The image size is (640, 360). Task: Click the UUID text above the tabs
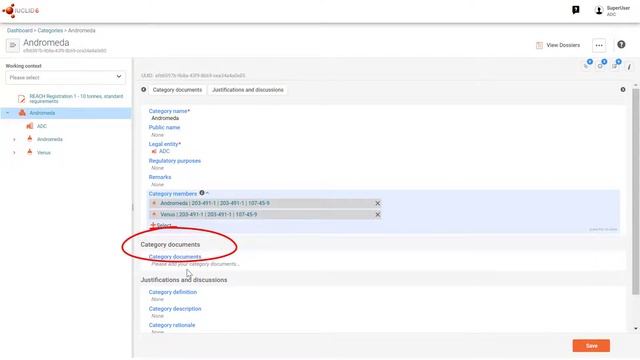(x=193, y=76)
